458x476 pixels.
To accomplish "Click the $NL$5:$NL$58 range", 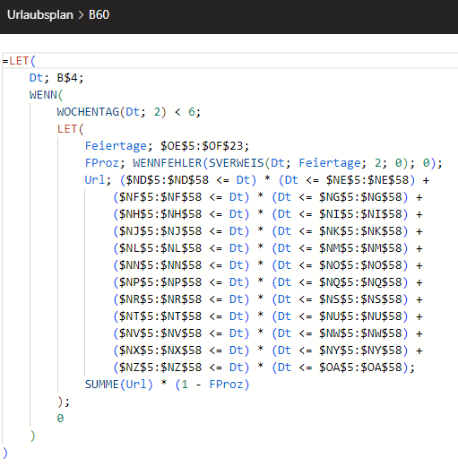I will coord(160,248).
